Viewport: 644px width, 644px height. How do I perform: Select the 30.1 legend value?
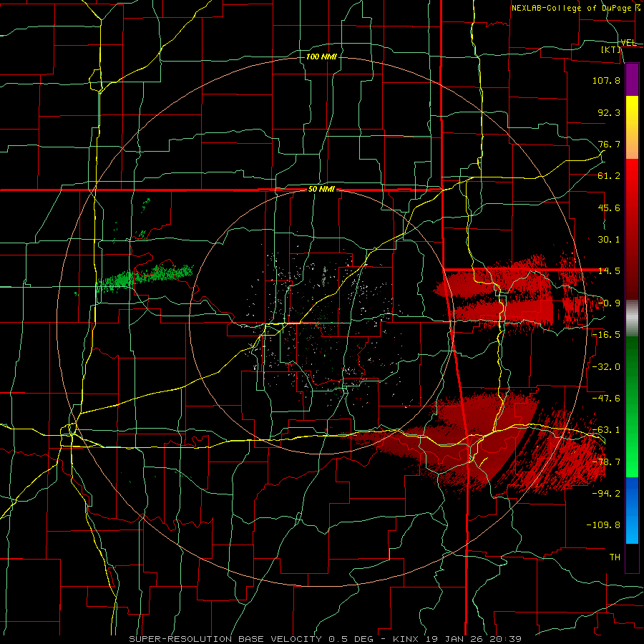pyautogui.click(x=609, y=240)
